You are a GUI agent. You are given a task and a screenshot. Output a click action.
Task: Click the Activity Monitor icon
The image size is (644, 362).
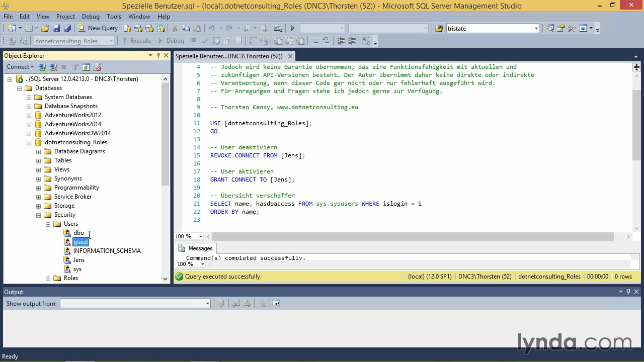pyautogui.click(x=278, y=28)
